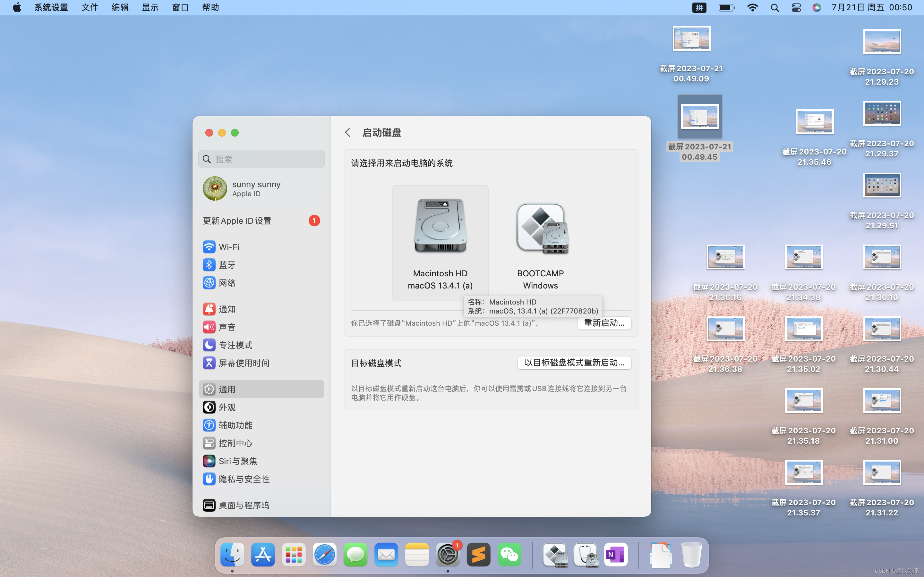Screen dimensions: 924x577
Task: Open sunny sunny Apple ID profile
Action: [256, 188]
